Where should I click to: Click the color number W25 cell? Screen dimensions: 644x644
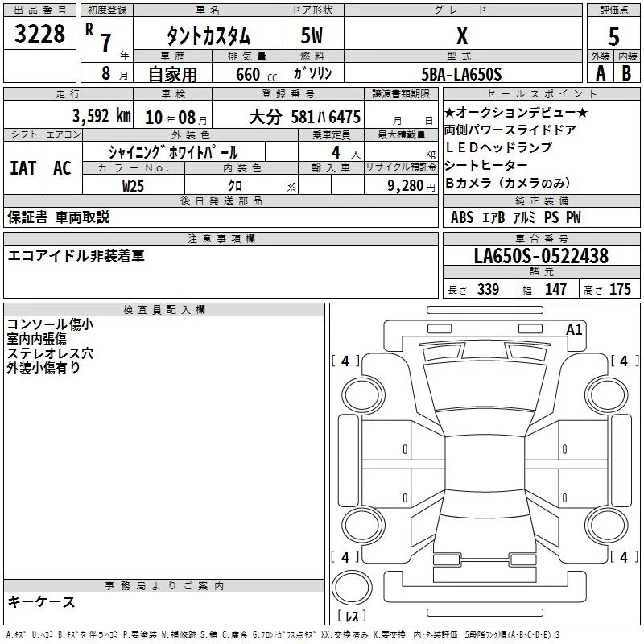tap(134, 185)
